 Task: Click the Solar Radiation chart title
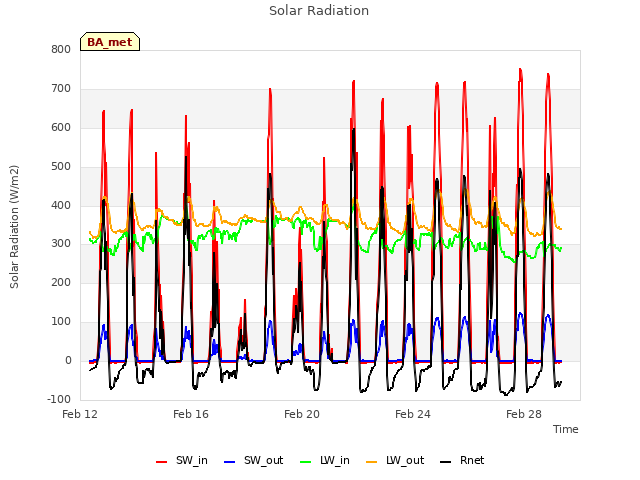[x=319, y=11]
